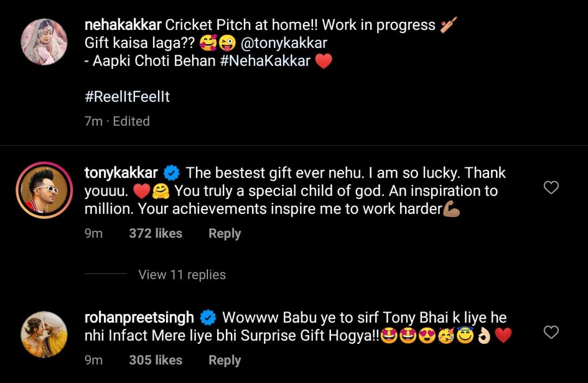The image size is (588, 383).
Task: View the 305 likes on rohanpreetsingh's comment
Action: coord(156,360)
